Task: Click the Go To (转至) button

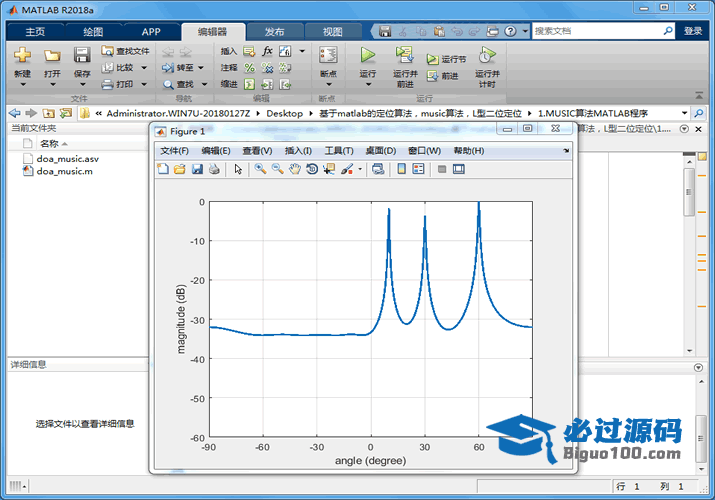Action: click(x=178, y=67)
